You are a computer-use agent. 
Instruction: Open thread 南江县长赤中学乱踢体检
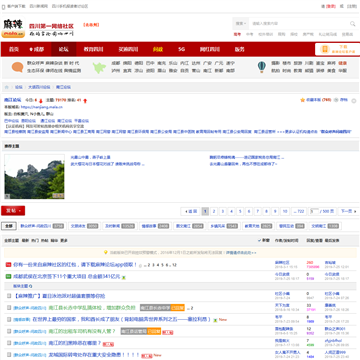click(x=92, y=307)
